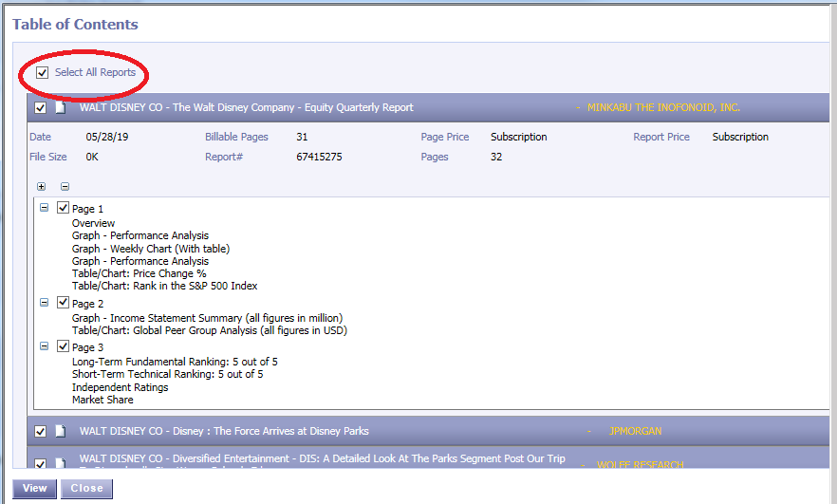
Task: Click document icon beside Diversified Entertainment report
Action: pyautogui.click(x=60, y=463)
